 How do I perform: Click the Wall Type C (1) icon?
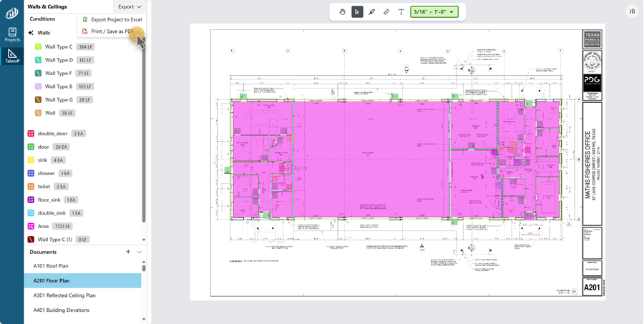tap(31, 240)
